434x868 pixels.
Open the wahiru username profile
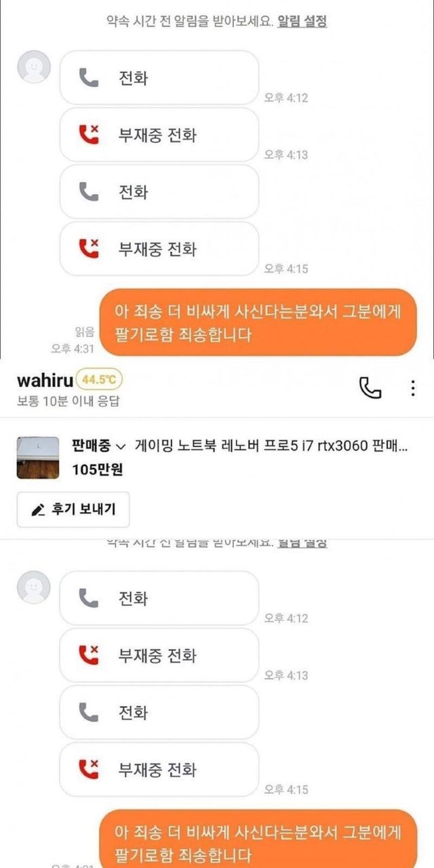pos(45,379)
